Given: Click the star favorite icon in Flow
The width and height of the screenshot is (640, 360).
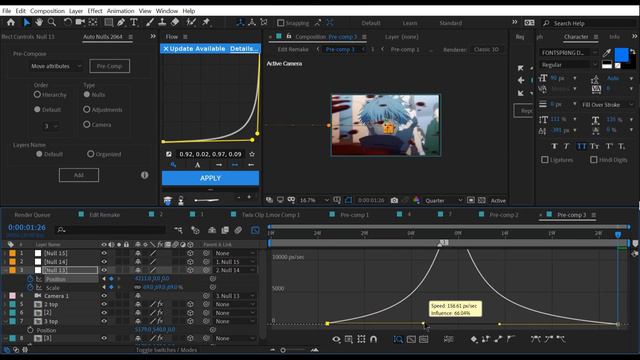Looking at the screenshot, I should coord(252,154).
